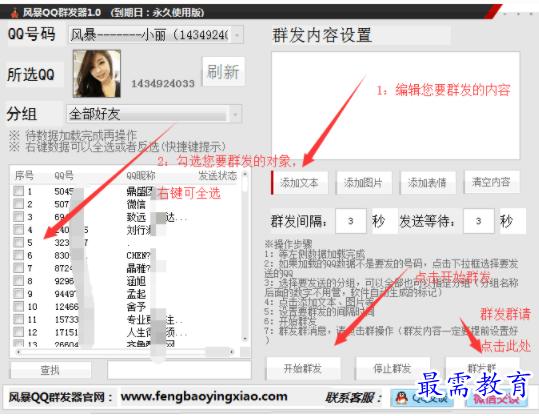
Task: Click the 群发群 button
Action: [x=482, y=369]
